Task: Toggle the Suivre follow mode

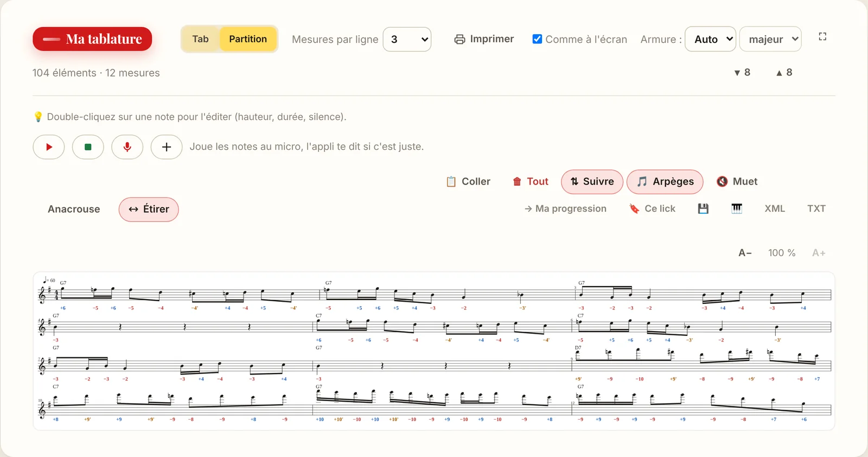Action: 592,182
